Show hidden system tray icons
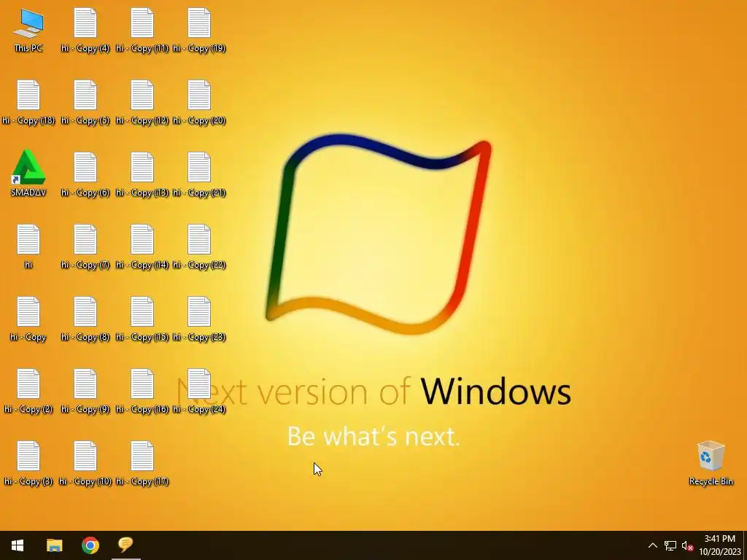747x560 pixels. (653, 545)
